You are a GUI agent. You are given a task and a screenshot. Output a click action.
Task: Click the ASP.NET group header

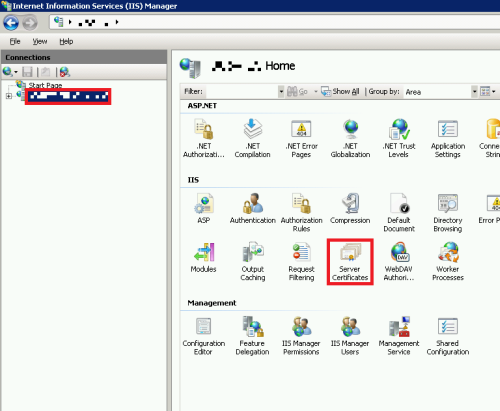[x=202, y=106]
